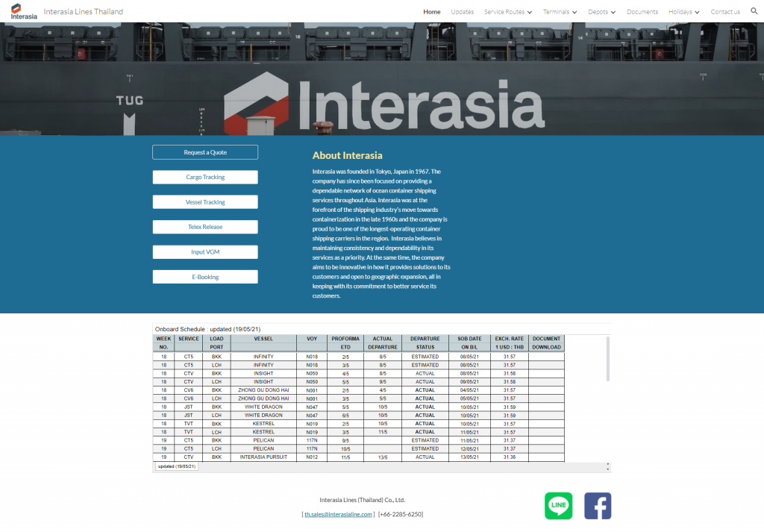This screenshot has width=764, height=532.
Task: Click the INSIGHT BKK row vessel cell
Action: [263, 373]
